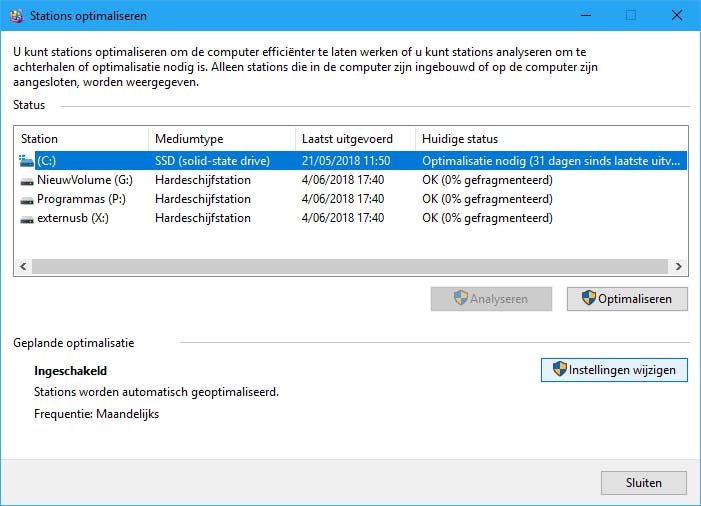
Task: Select the Programmas (P:) row label
Action: click(x=81, y=199)
